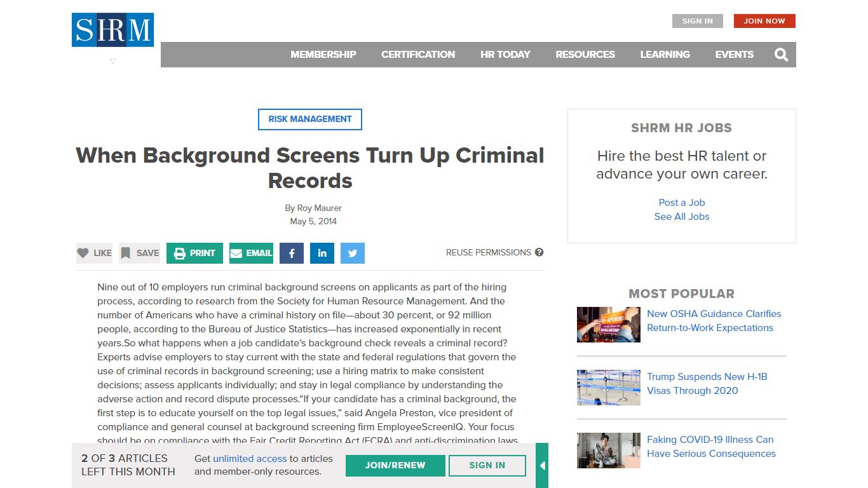Share article on Twitter

[353, 253]
